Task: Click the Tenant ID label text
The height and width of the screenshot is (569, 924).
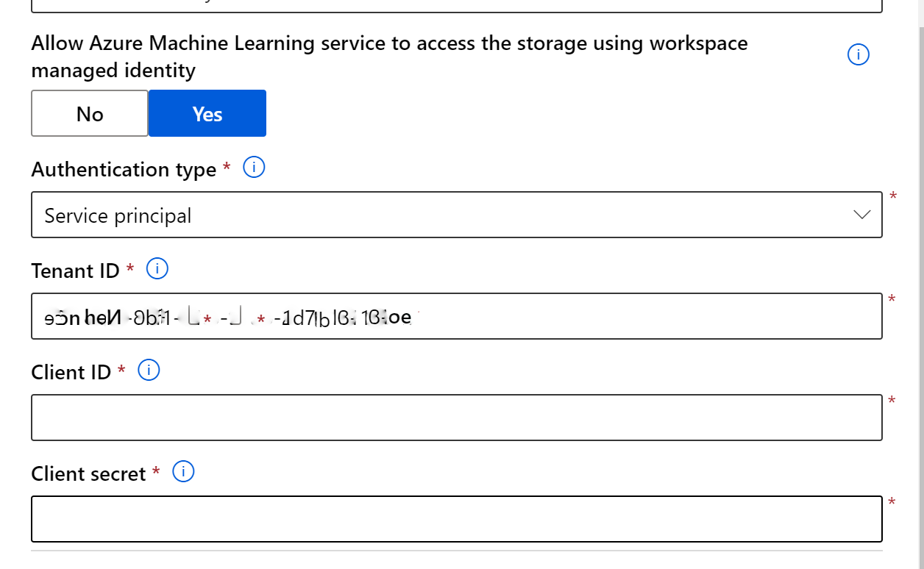Action: click(x=75, y=271)
